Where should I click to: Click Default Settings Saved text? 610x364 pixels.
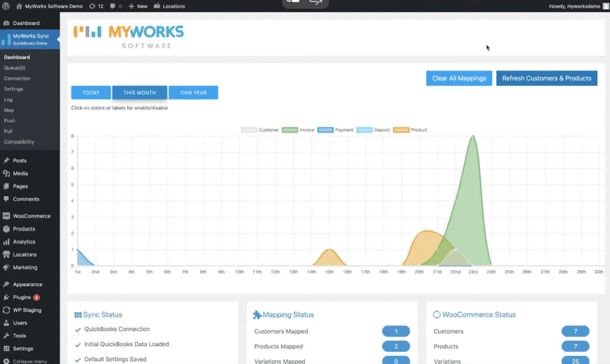[115, 359]
